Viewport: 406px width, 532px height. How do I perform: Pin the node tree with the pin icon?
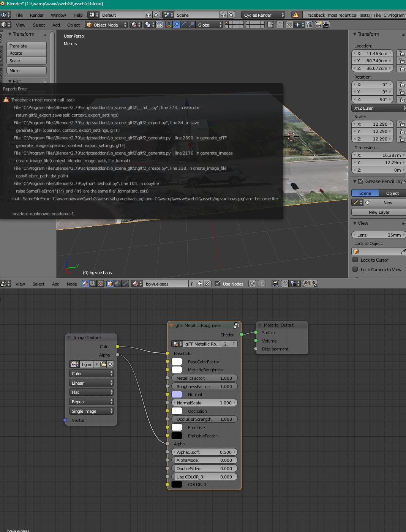252,284
